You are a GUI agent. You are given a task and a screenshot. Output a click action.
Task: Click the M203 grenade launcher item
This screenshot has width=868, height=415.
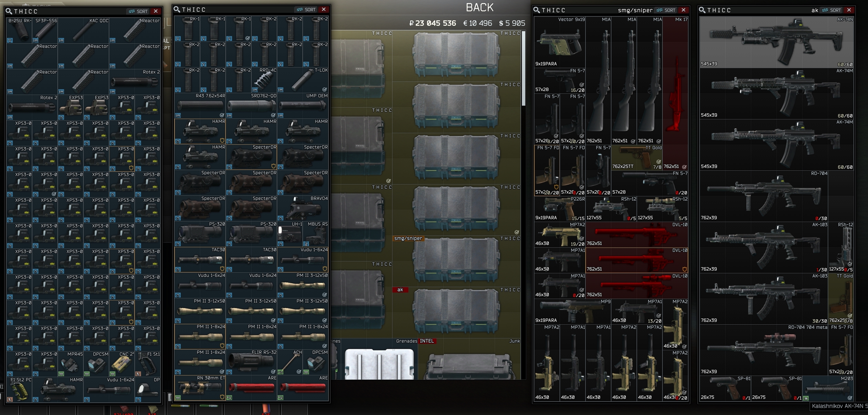(828, 389)
